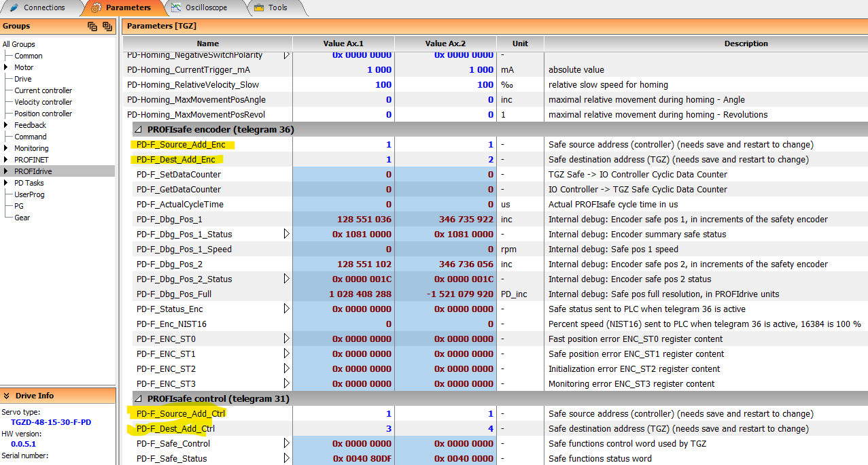Select the PD-F_Source_Add_Ctrl parameter name
This screenshot has height=465, width=868.
[x=181, y=413]
